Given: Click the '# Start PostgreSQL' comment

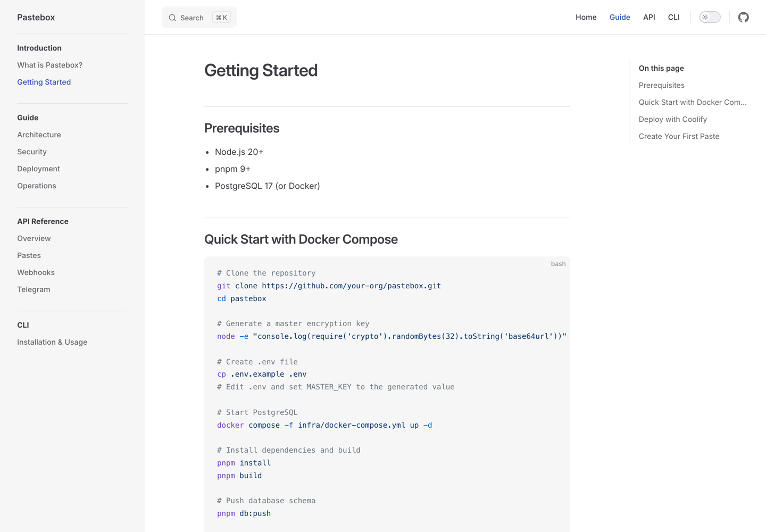Looking at the screenshot, I should coord(257,412).
